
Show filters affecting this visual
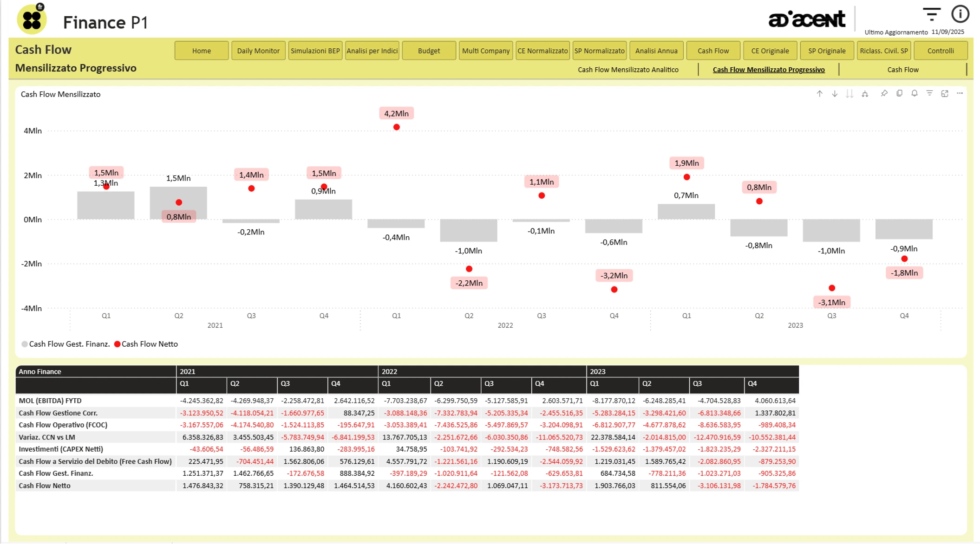point(929,94)
